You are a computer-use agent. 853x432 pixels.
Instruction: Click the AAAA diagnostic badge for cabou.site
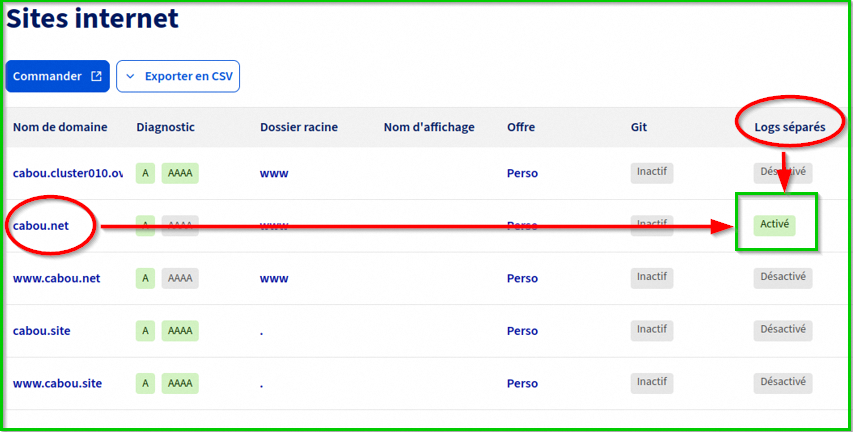[180, 330]
